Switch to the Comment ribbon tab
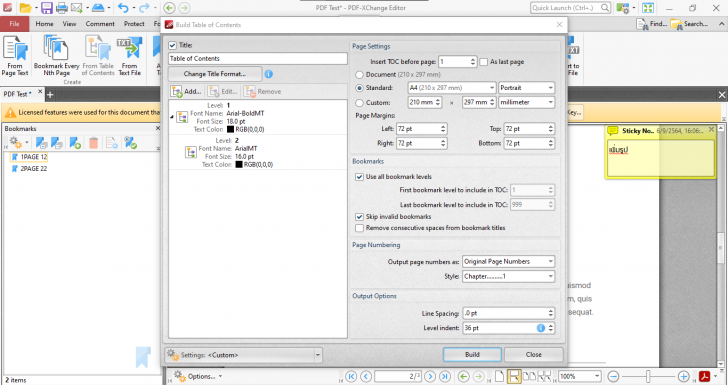Screen dimensions: 728x385 100,24
